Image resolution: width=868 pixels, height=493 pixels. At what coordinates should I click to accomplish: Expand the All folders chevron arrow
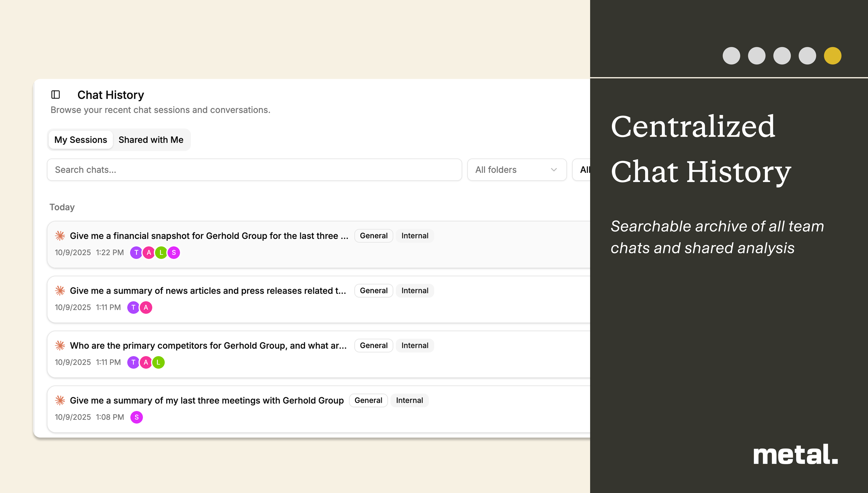click(554, 170)
